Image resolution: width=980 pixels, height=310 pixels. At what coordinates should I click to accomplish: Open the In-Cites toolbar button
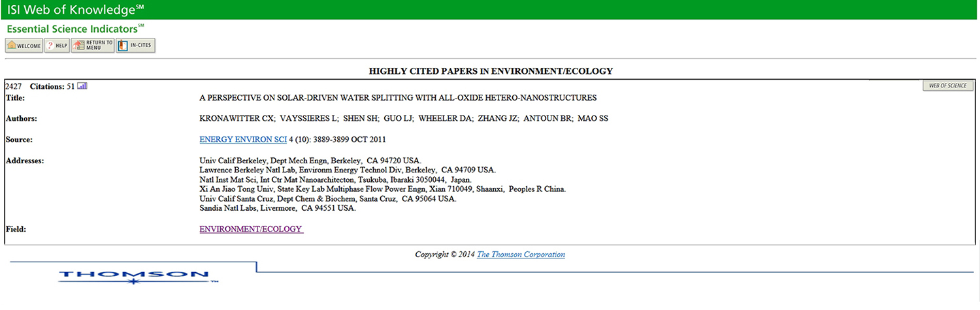[135, 46]
